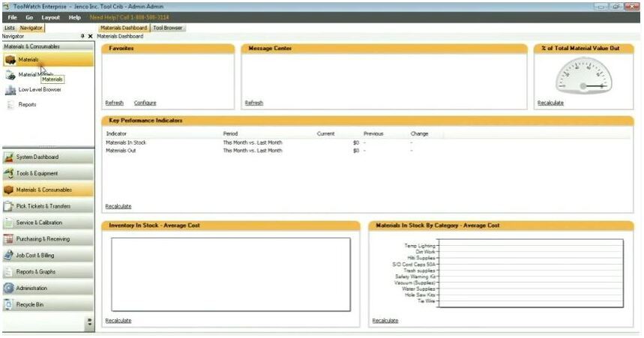
Task: Open the File menu
Action: (13, 17)
